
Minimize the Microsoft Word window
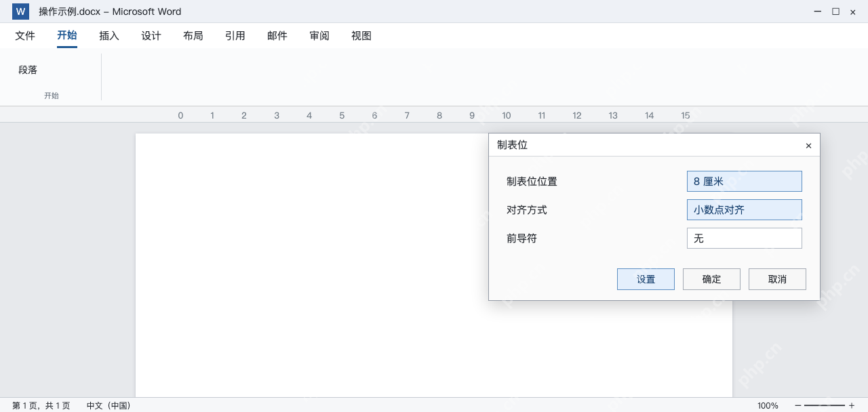click(x=818, y=12)
